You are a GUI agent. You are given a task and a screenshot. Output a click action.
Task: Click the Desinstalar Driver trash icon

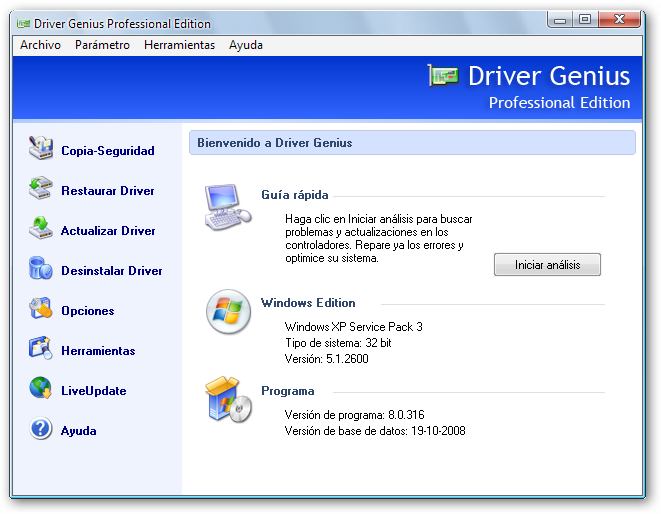click(41, 270)
